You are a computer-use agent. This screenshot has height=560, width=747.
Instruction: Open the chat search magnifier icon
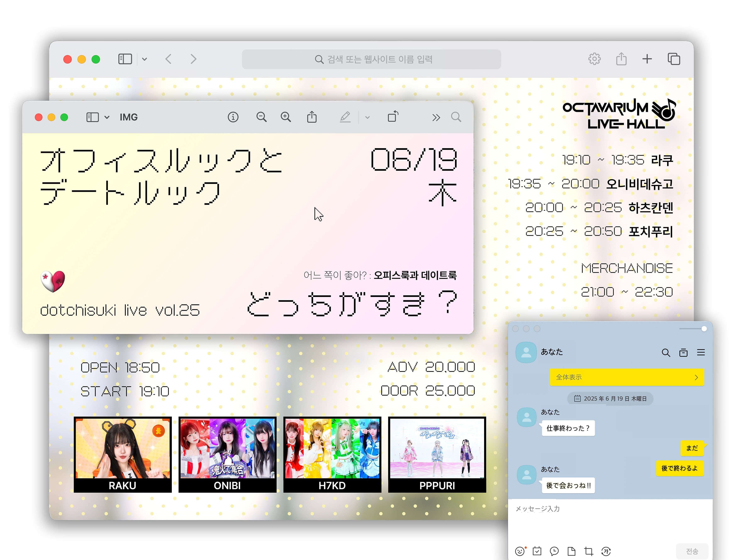click(x=666, y=353)
